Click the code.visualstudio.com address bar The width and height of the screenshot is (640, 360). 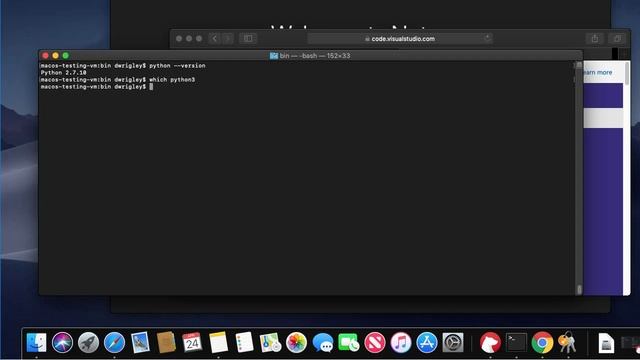[400, 39]
